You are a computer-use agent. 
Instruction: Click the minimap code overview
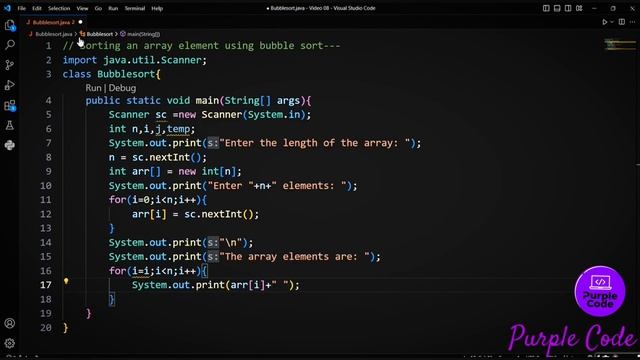[620, 44]
